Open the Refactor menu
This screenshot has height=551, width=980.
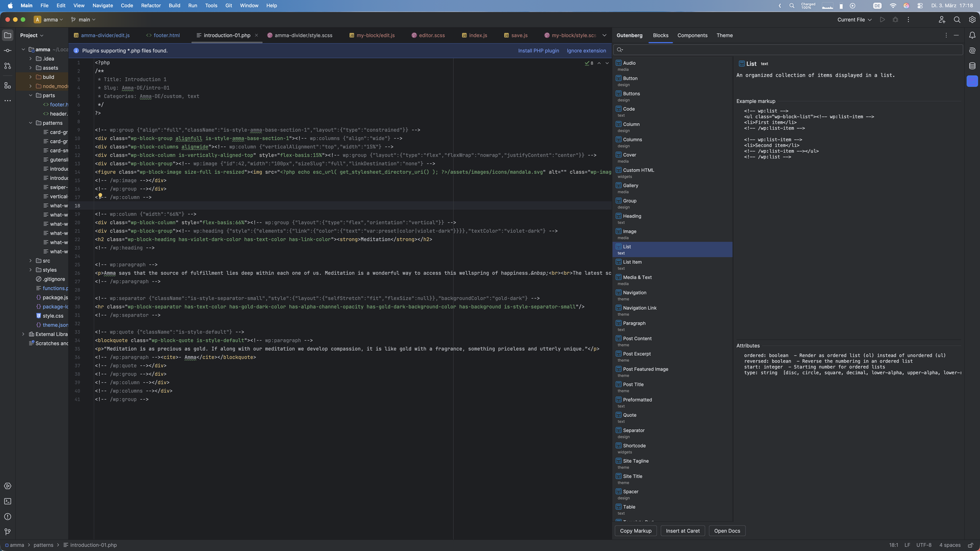pos(151,6)
